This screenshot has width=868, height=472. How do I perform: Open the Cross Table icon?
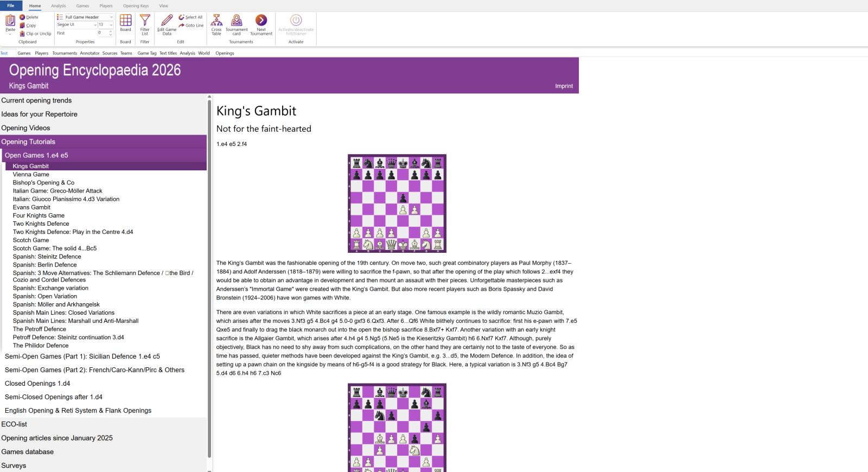pos(216,22)
